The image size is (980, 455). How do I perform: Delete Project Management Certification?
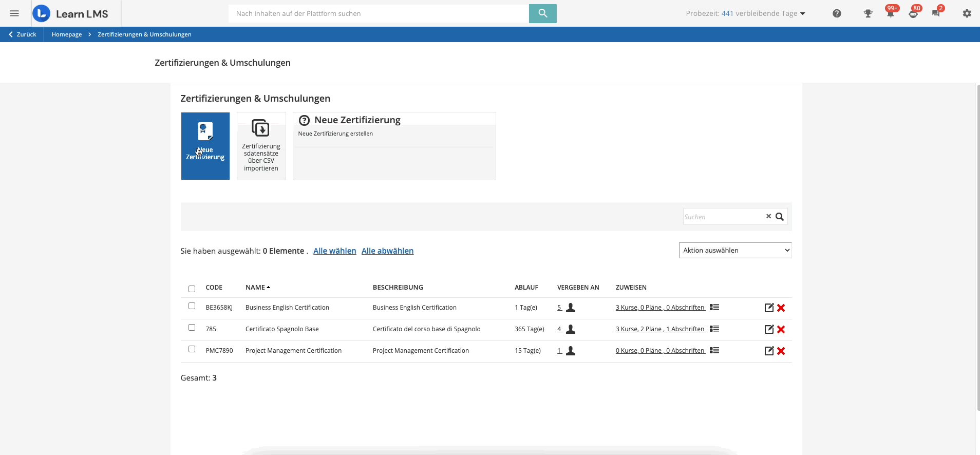click(781, 351)
